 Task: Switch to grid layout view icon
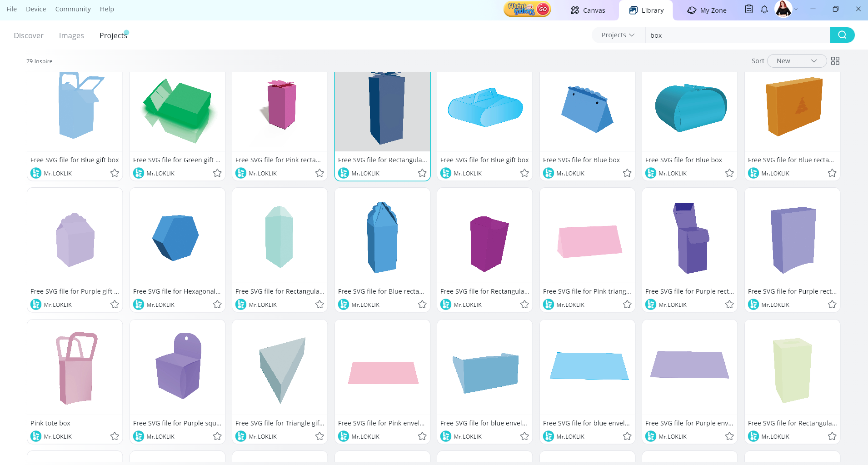point(835,61)
